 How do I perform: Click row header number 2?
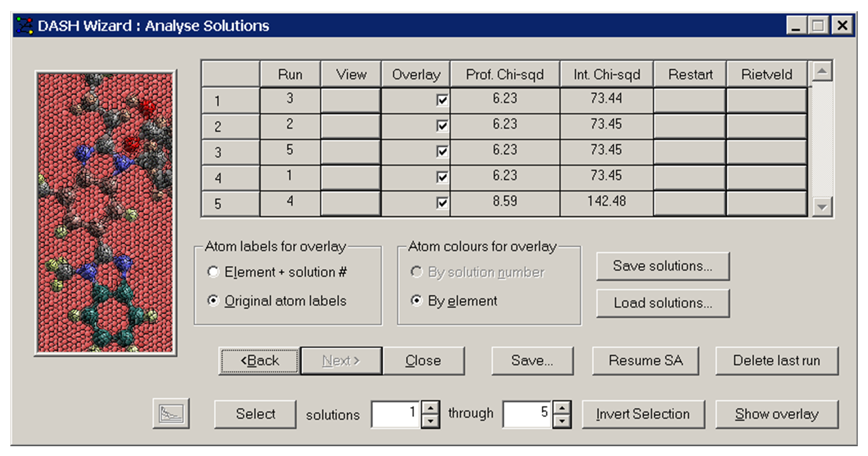tap(230, 127)
